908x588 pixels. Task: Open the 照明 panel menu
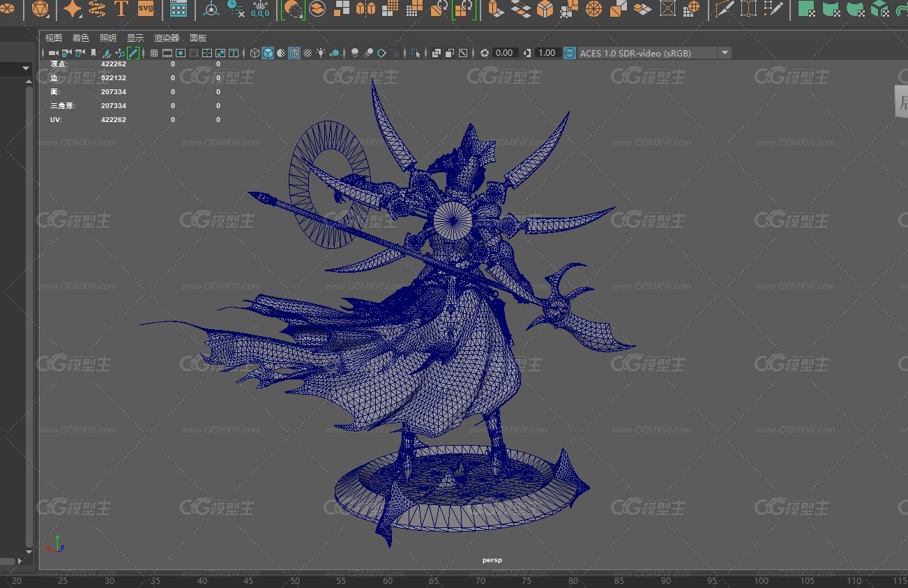tap(108, 38)
